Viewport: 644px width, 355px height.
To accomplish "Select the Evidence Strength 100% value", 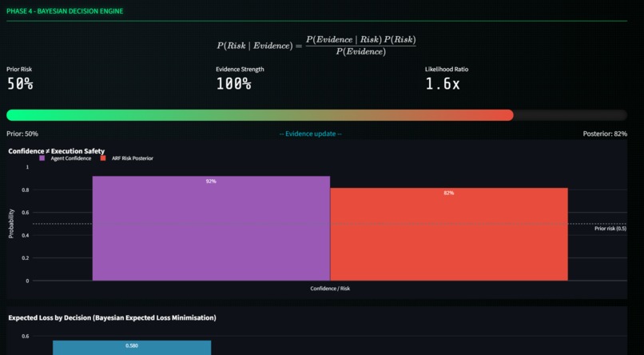I will pos(233,84).
